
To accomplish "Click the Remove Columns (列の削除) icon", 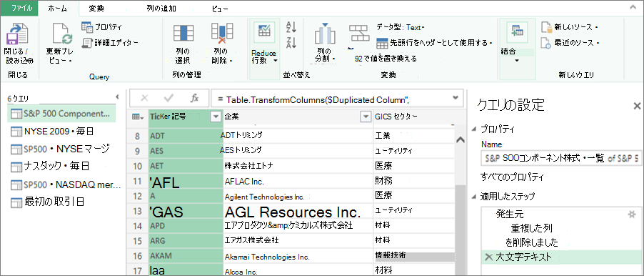I will point(222,34).
